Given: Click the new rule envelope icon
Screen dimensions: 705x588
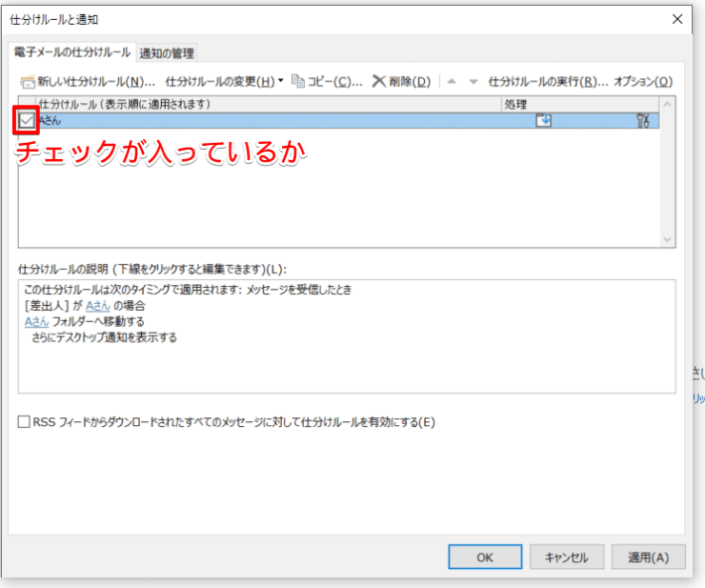Looking at the screenshot, I should coord(28,82).
